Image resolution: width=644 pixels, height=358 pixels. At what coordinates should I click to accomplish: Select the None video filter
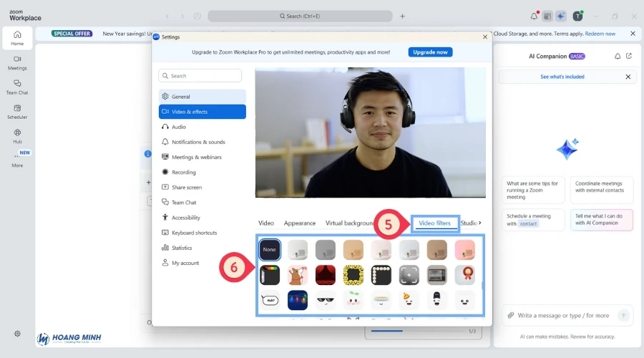point(270,249)
